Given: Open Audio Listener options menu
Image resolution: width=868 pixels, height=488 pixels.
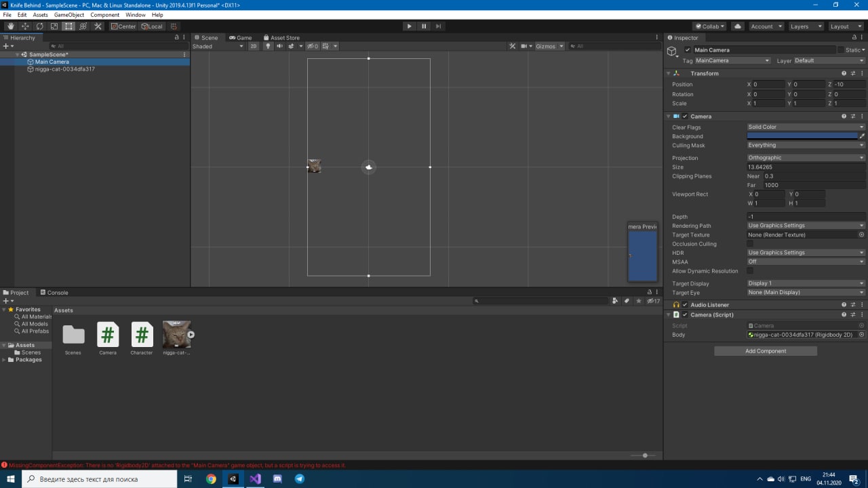Looking at the screenshot, I should [862, 305].
